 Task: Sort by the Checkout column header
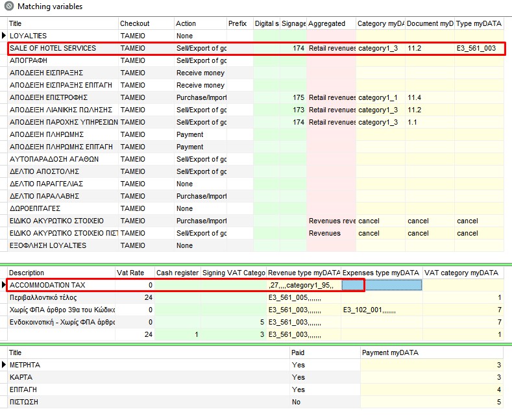[146, 23]
